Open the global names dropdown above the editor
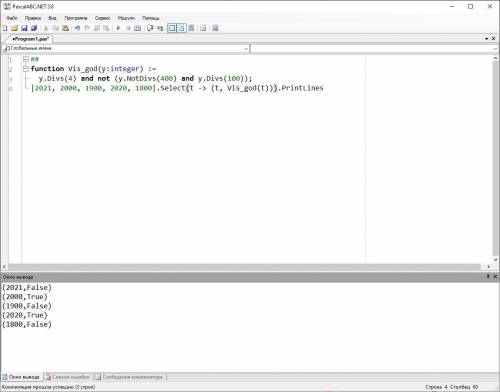 pyautogui.click(x=126, y=49)
